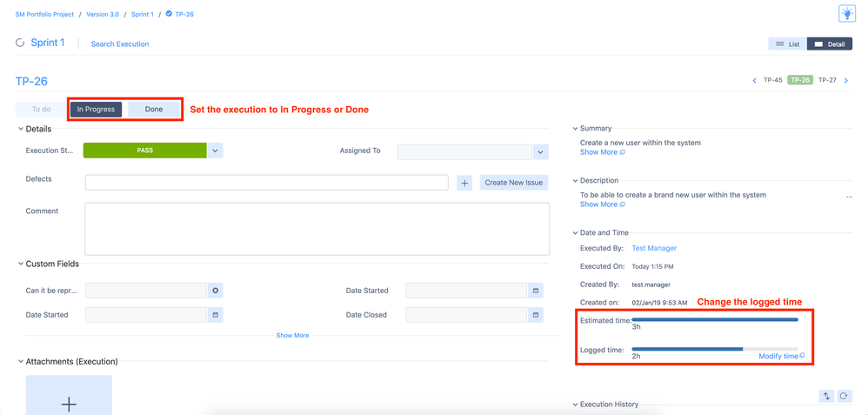Click the round icon beside Can it be repr field
This screenshot has width=868, height=415.
pos(216,291)
